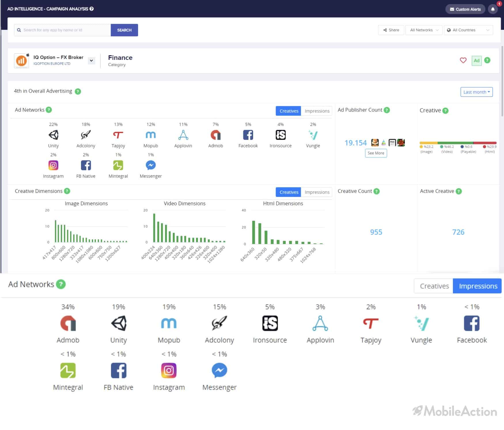504x430 pixels.
Task: Click the large Messenger icon in impressions
Action: [219, 370]
